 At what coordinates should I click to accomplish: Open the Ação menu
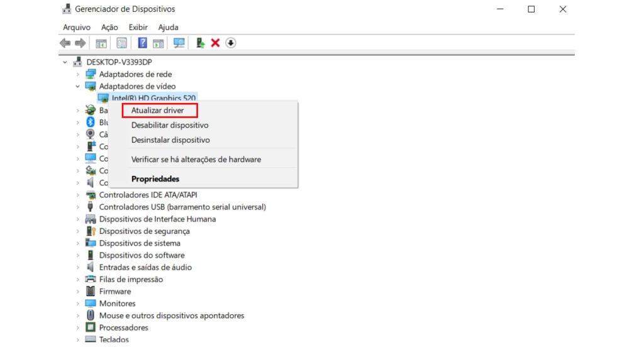[109, 27]
